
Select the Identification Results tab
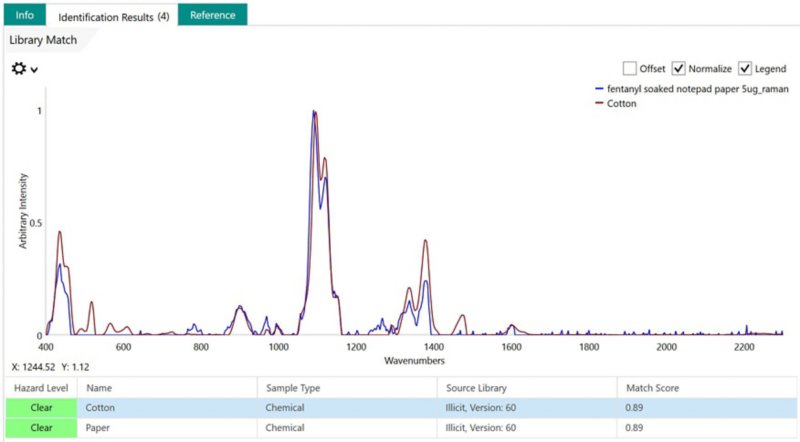point(113,16)
